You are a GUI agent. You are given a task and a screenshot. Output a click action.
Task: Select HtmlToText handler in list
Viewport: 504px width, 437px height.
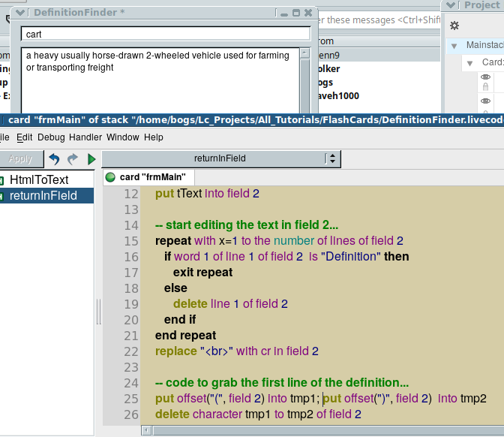[x=39, y=180]
